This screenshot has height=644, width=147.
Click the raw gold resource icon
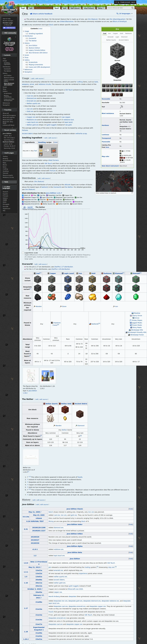(92, 297)
